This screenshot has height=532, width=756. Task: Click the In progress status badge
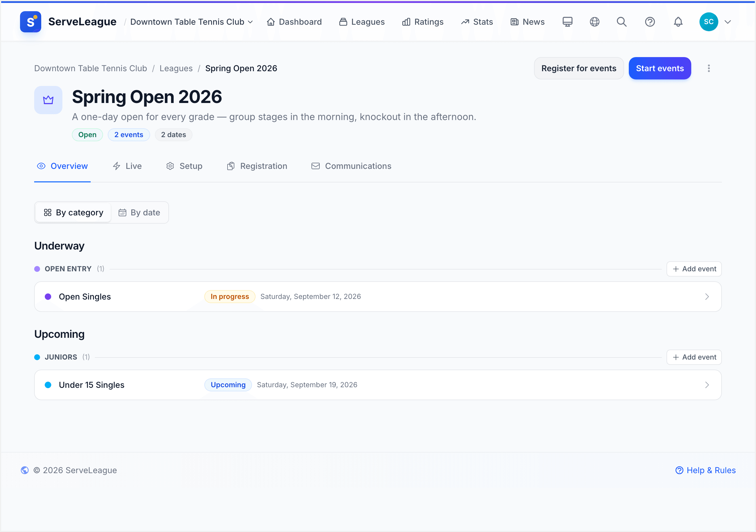230,297
